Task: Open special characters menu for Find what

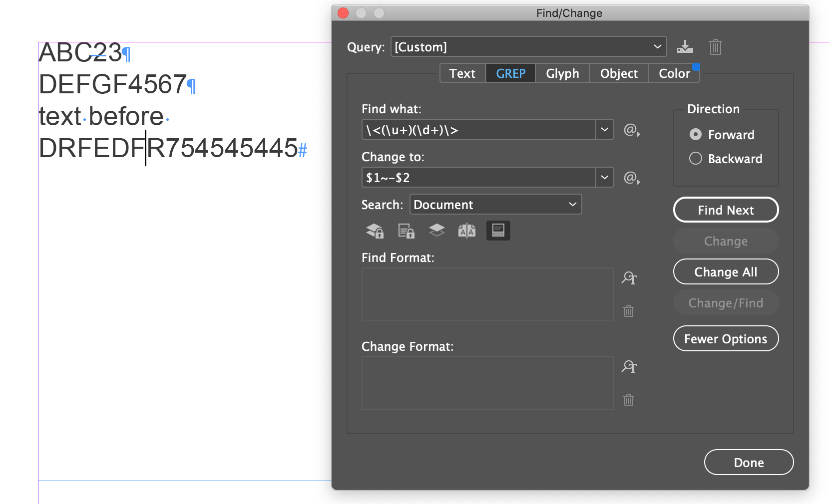Action: [631, 130]
